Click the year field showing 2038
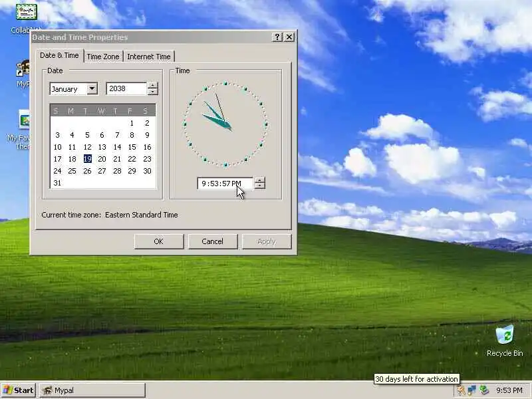Viewport: 532px width, 399px height. (126, 88)
